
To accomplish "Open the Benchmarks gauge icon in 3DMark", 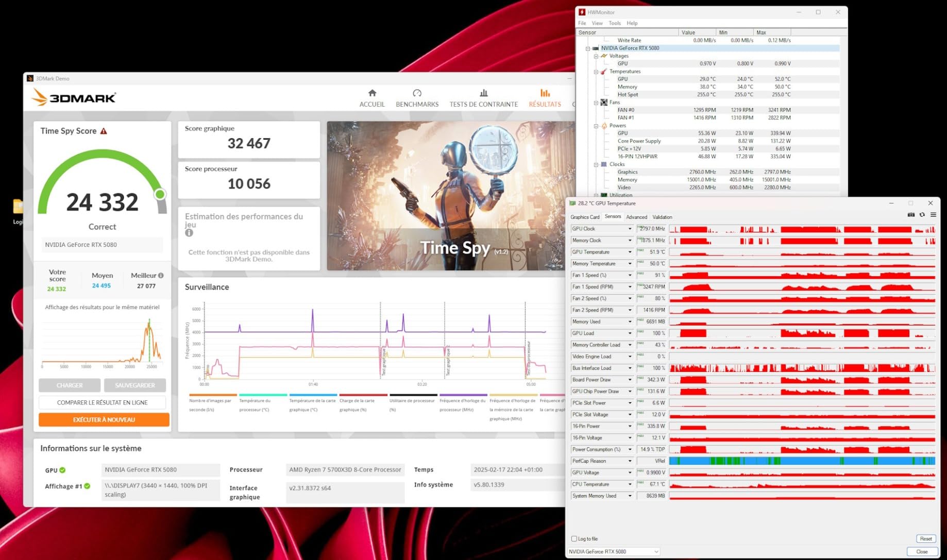I will (x=417, y=93).
